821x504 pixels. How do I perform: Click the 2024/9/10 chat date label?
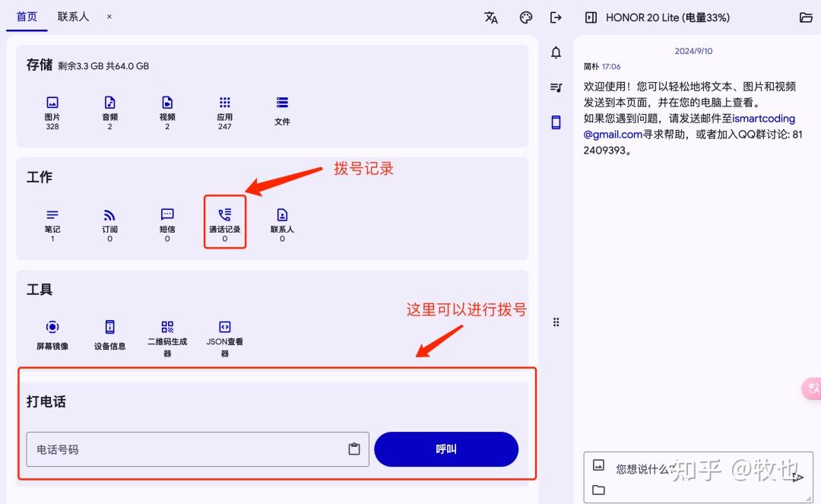click(x=693, y=51)
